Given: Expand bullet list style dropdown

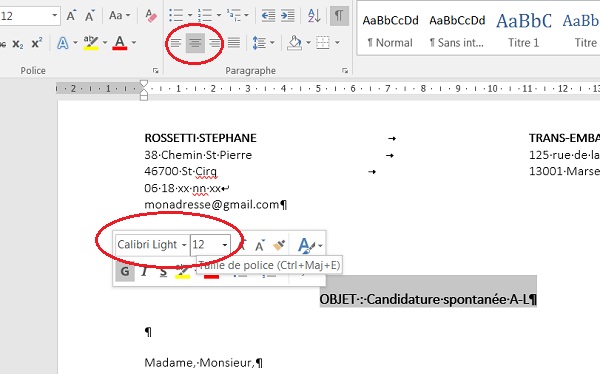Looking at the screenshot, I should (190, 16).
